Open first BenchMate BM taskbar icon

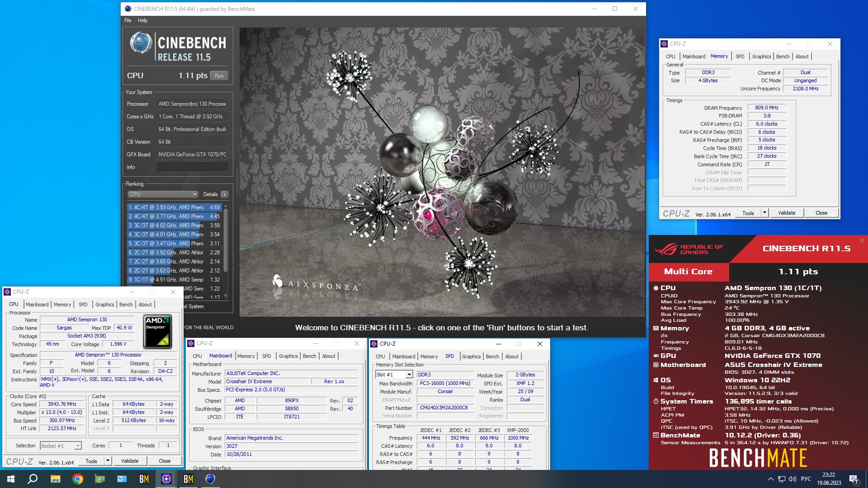point(144,479)
